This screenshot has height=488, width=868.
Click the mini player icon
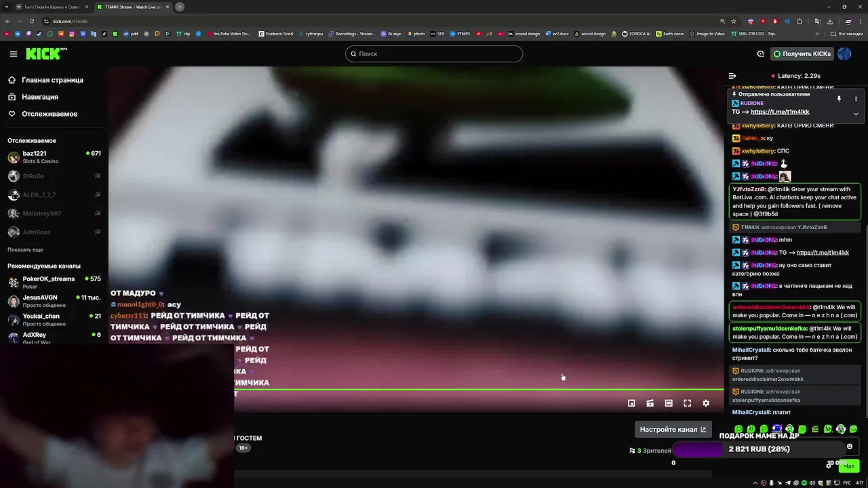pos(631,403)
